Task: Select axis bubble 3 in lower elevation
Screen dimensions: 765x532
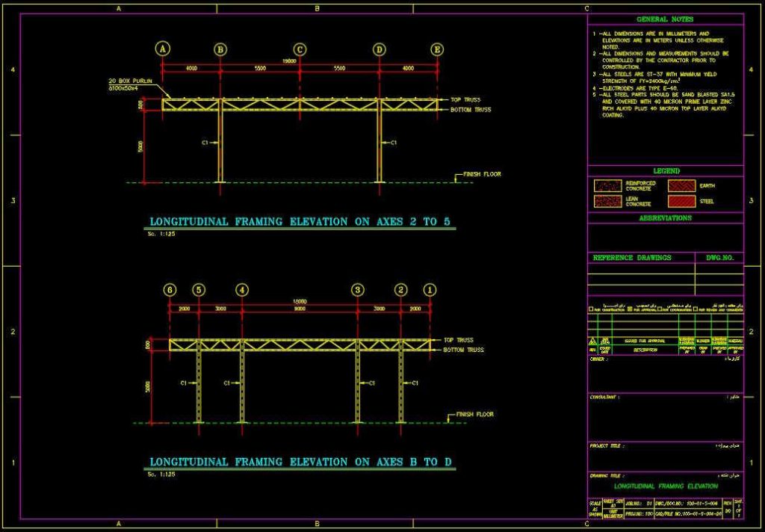Action: 359,290
